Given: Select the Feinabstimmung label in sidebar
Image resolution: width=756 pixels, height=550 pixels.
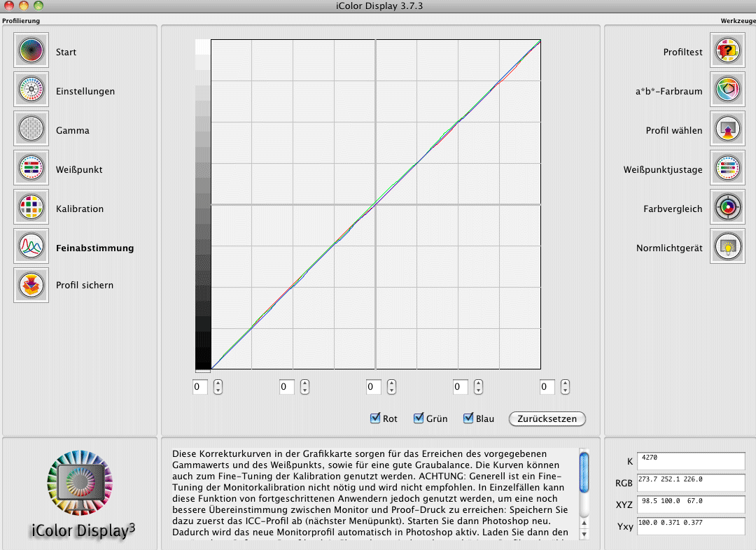Looking at the screenshot, I should [x=94, y=248].
